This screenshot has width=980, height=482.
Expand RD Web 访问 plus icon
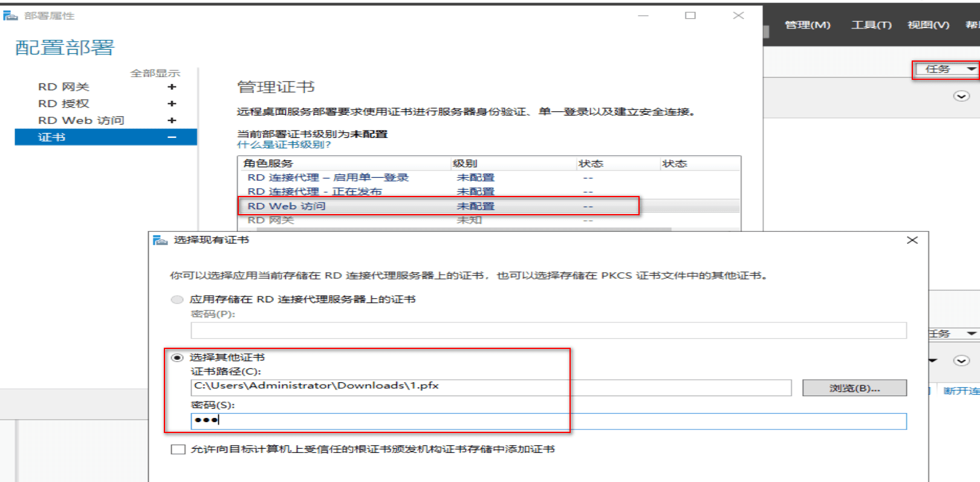click(172, 121)
